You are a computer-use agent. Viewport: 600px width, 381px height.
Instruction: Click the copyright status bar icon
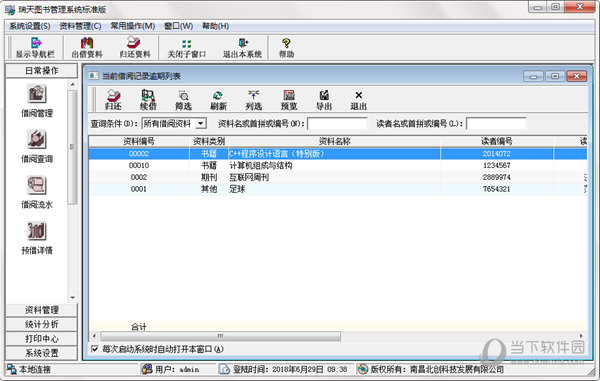362,369
